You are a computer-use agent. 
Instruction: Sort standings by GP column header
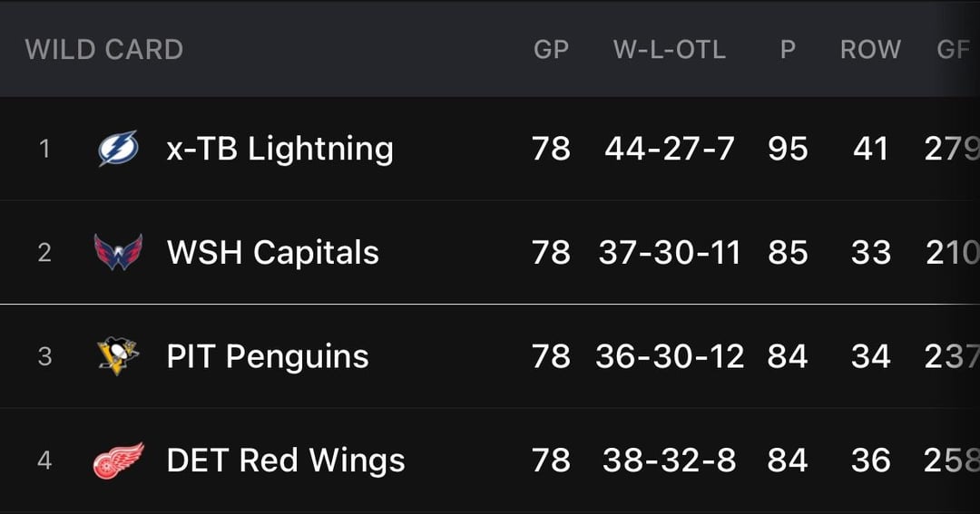coord(551,49)
